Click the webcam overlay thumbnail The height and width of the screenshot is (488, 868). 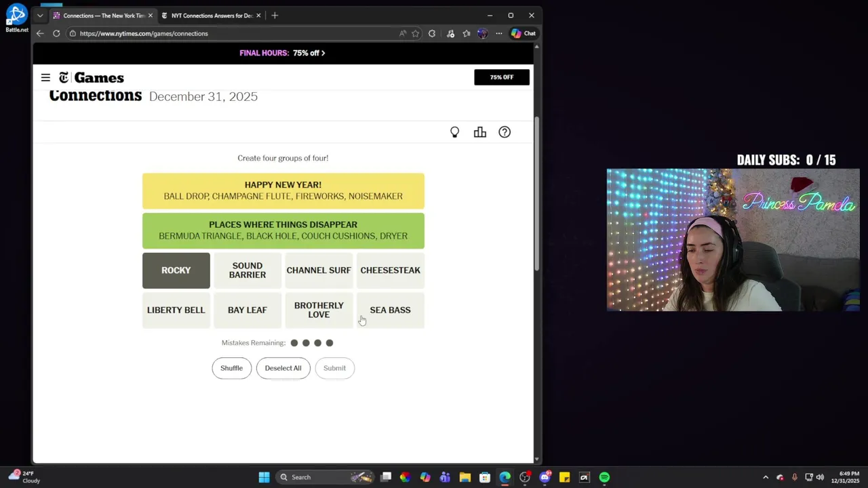733,240
